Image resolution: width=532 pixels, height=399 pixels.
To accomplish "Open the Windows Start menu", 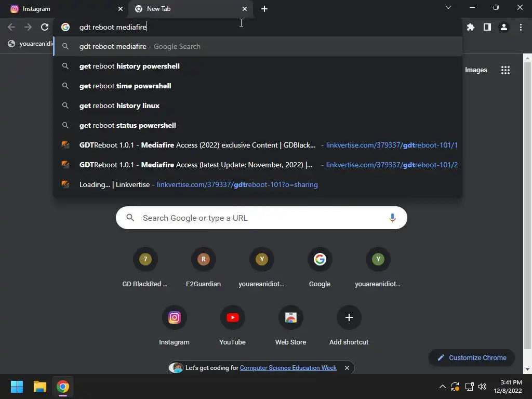I will click(17, 387).
